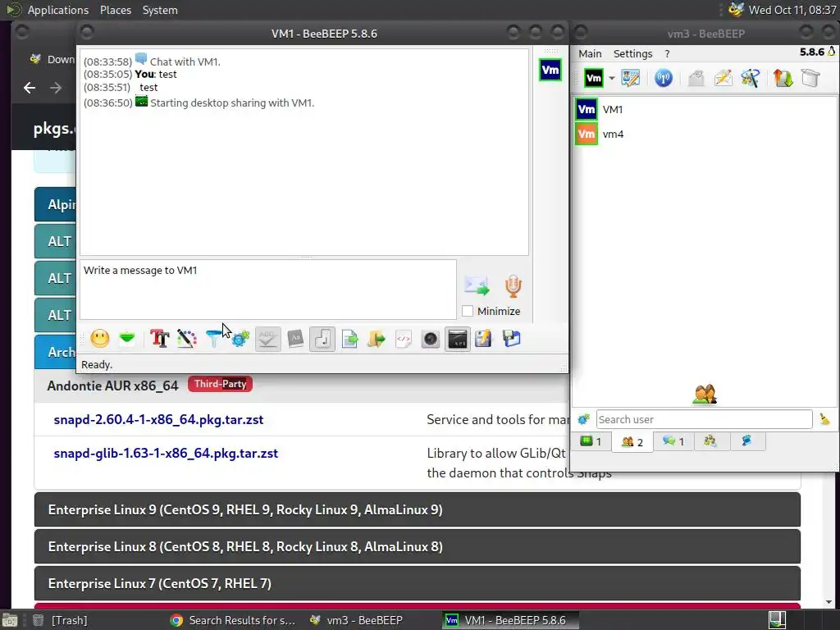Click the Vm status avatar in vm3 toolbar

(x=594, y=78)
